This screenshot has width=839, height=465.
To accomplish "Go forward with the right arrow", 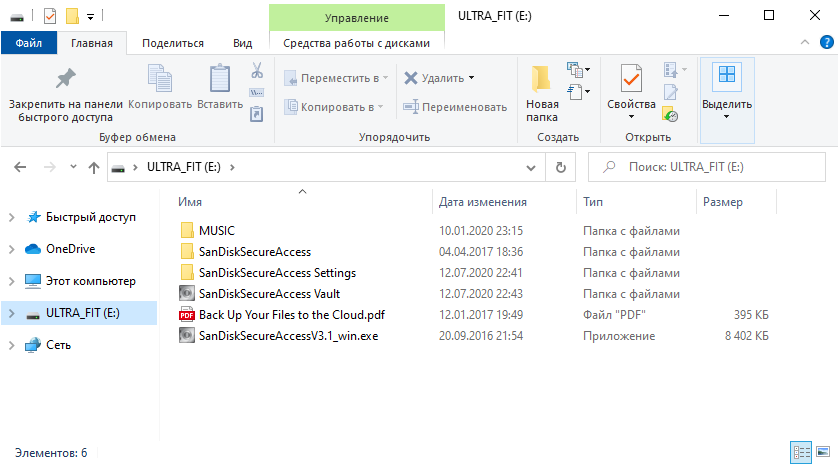I will pyautogui.click(x=50, y=167).
